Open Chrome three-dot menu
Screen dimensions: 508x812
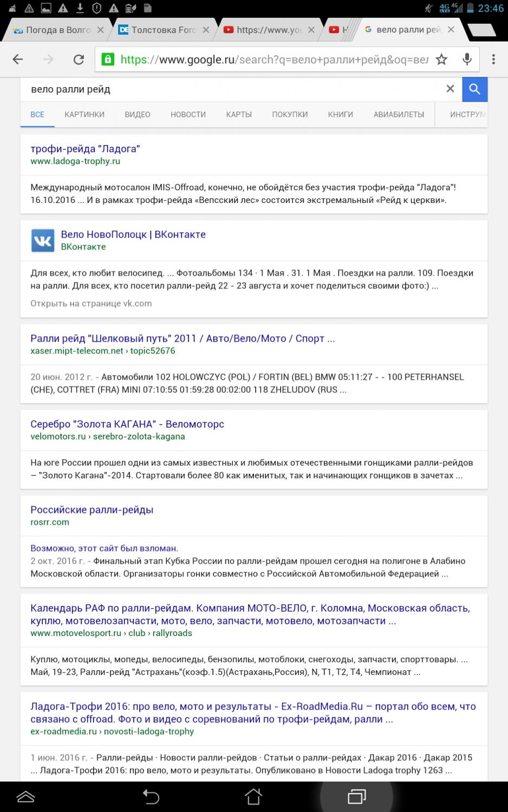point(494,60)
